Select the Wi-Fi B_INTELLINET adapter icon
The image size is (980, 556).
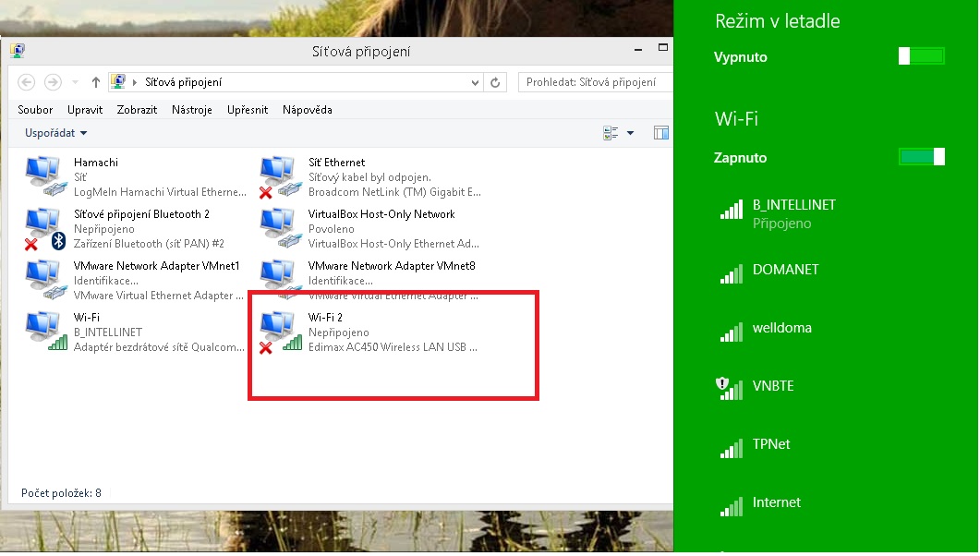point(45,332)
